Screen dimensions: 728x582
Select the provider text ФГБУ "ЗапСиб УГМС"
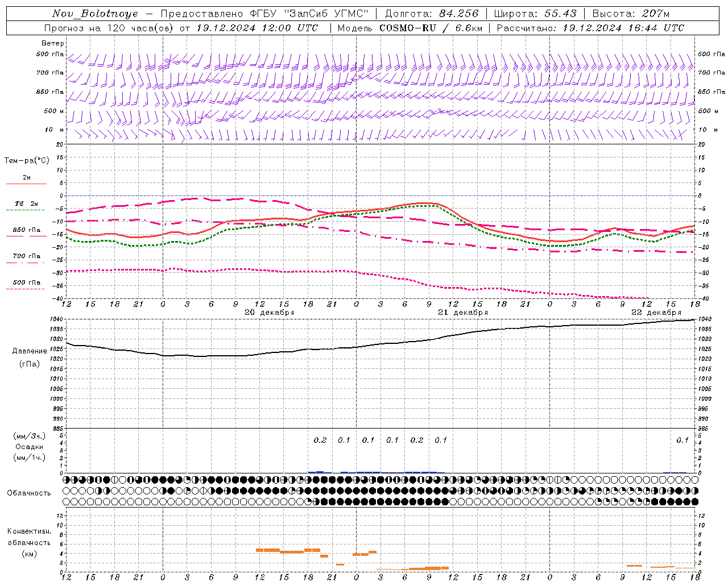tap(309, 14)
